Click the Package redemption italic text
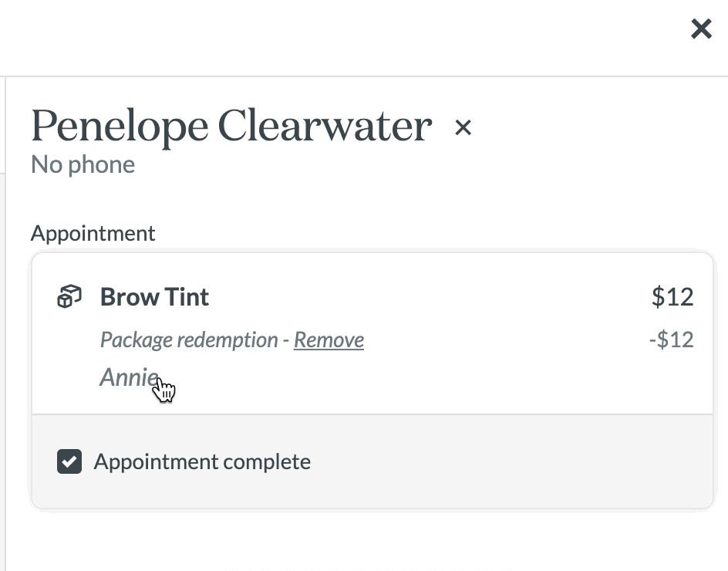 pyautogui.click(x=188, y=340)
